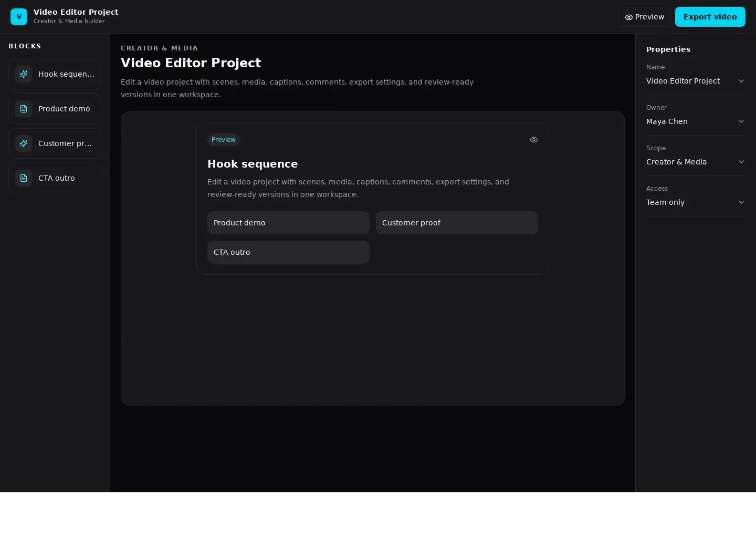Image resolution: width=756 pixels, height=538 pixels.
Task: Click the Export video button
Action: [x=710, y=17]
